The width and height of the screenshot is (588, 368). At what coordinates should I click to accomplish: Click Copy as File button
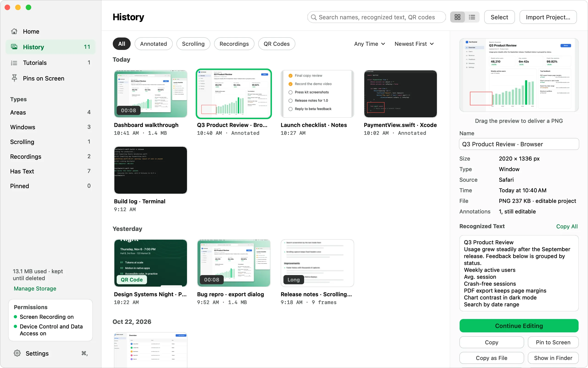(492, 358)
